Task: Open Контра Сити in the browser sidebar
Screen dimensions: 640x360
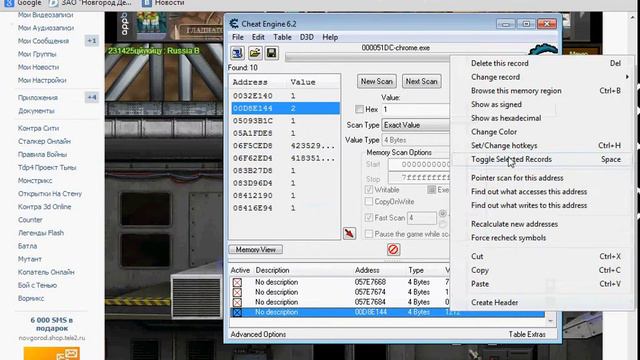Action: [38, 128]
